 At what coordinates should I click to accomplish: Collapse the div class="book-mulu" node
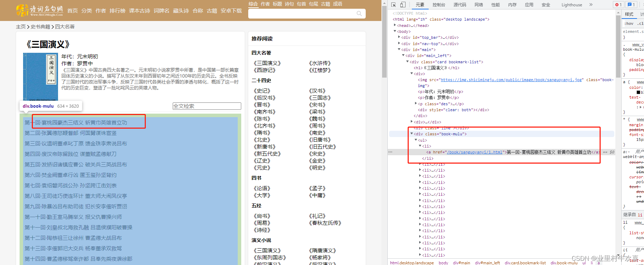pyautogui.click(x=412, y=134)
